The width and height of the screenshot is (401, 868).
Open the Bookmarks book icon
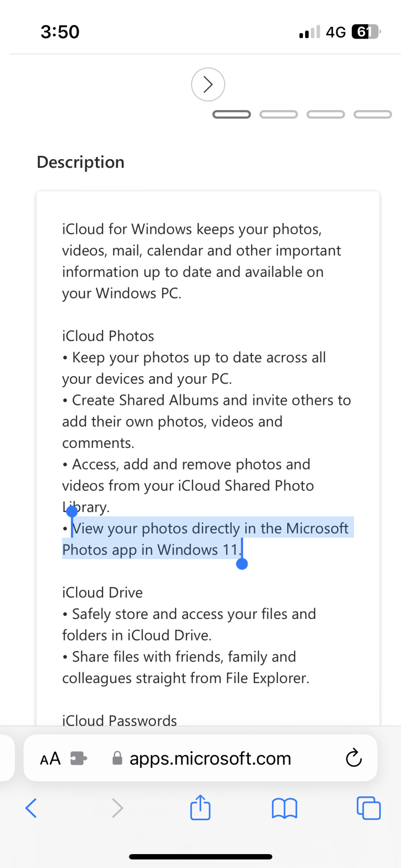point(284,809)
